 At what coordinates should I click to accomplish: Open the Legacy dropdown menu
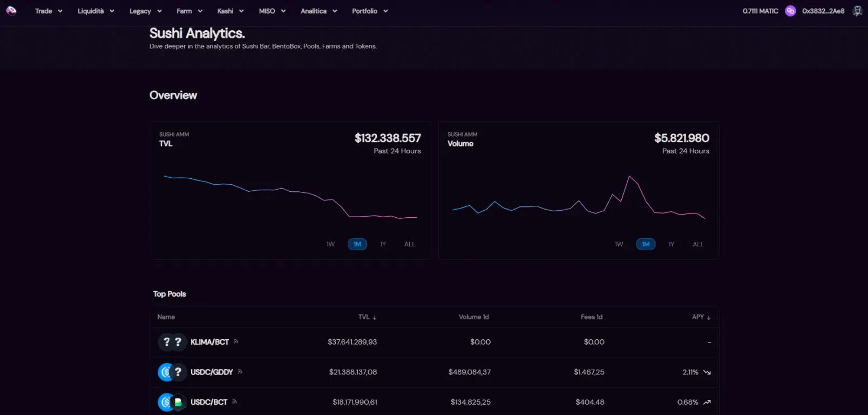coord(146,11)
